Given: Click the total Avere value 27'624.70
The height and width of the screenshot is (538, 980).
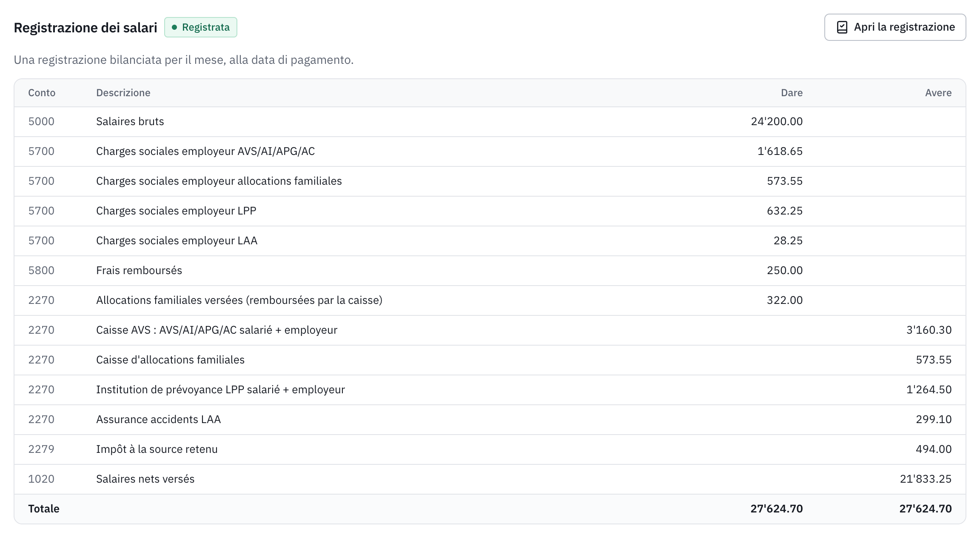Looking at the screenshot, I should 926,509.
